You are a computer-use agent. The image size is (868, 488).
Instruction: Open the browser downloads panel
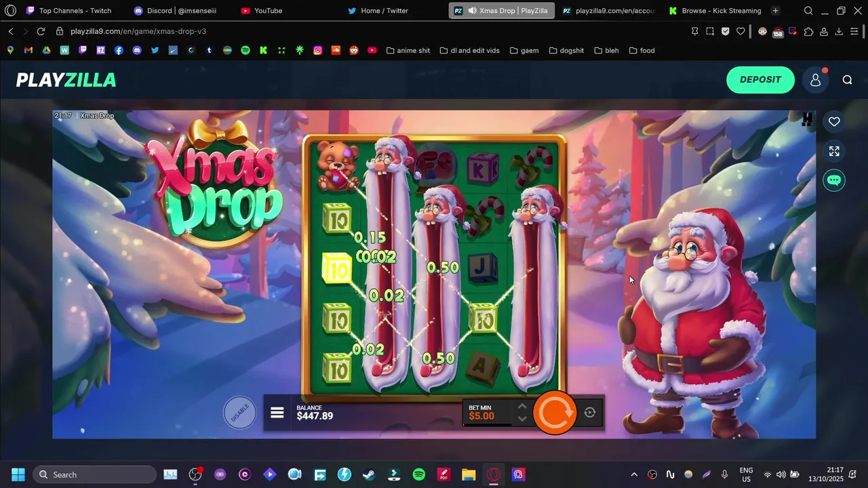tap(839, 31)
